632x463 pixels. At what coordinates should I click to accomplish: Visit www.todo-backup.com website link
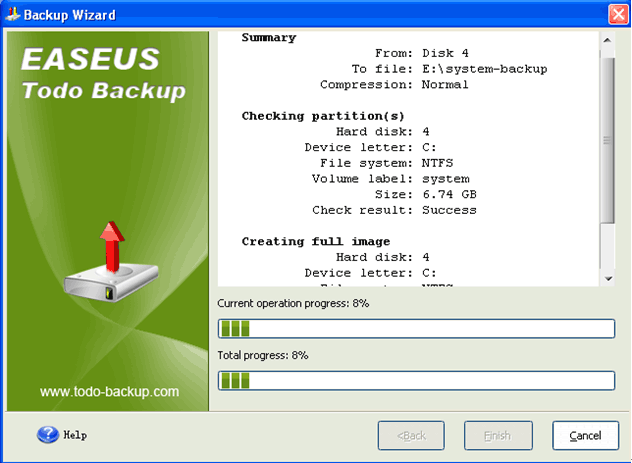[x=109, y=392]
